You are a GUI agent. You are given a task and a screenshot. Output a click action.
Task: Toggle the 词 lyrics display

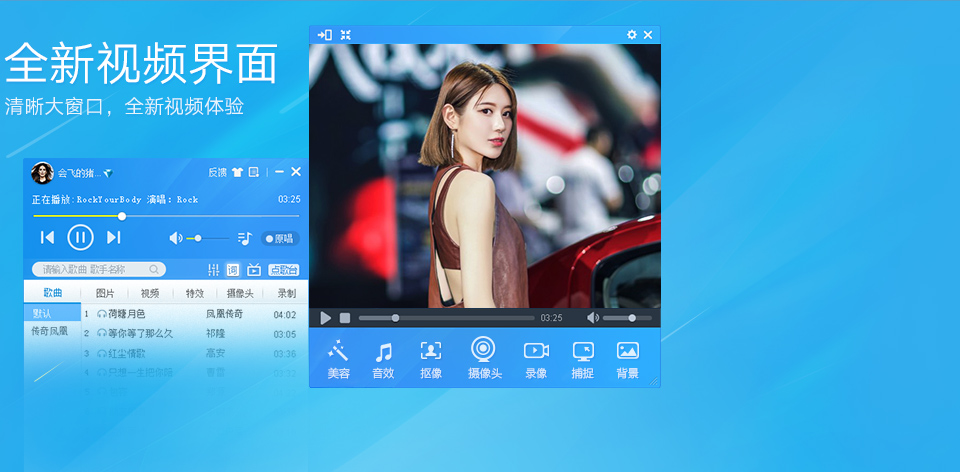[x=233, y=270]
